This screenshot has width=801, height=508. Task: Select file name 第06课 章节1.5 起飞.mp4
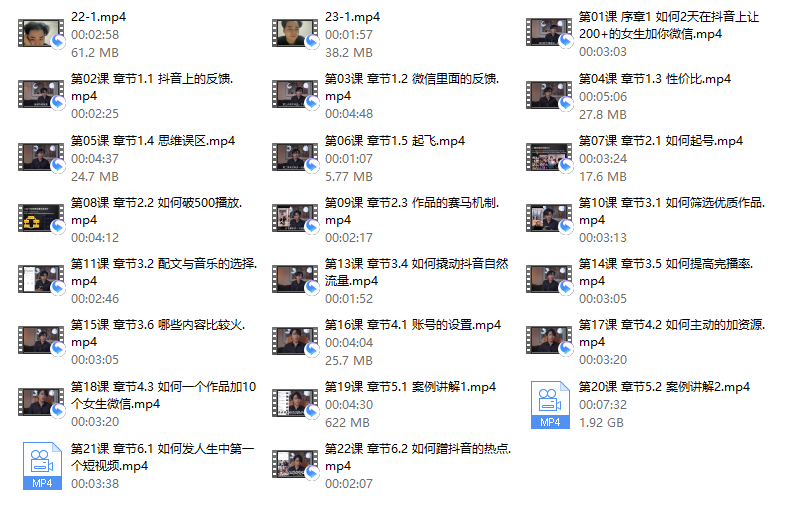pos(395,141)
